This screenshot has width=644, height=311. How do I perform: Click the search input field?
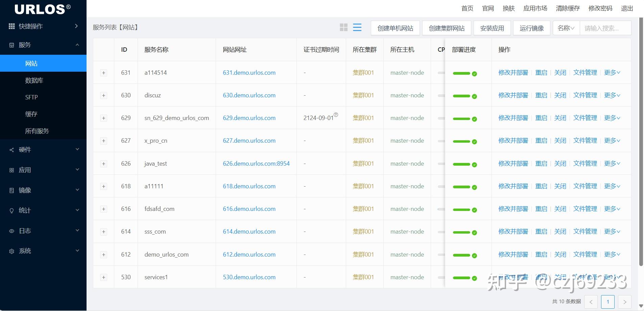click(605, 28)
